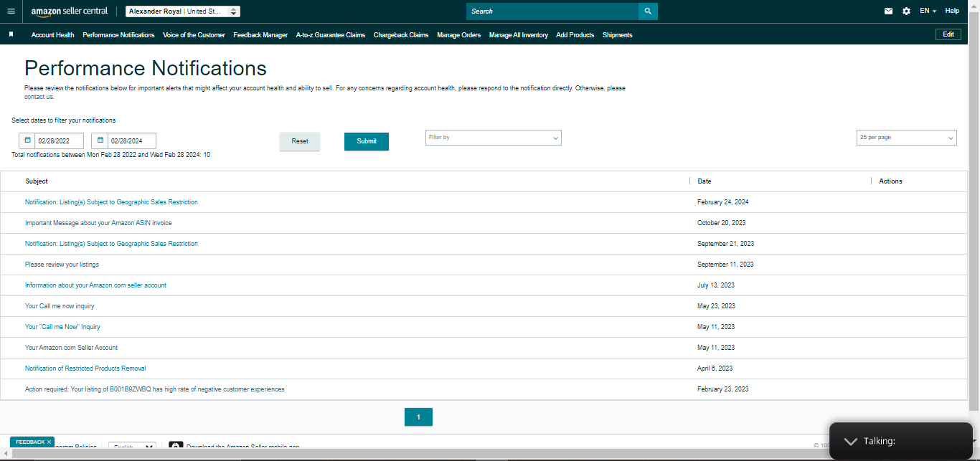Click page 1 pagination button
This screenshot has width=980, height=461.
tap(418, 417)
